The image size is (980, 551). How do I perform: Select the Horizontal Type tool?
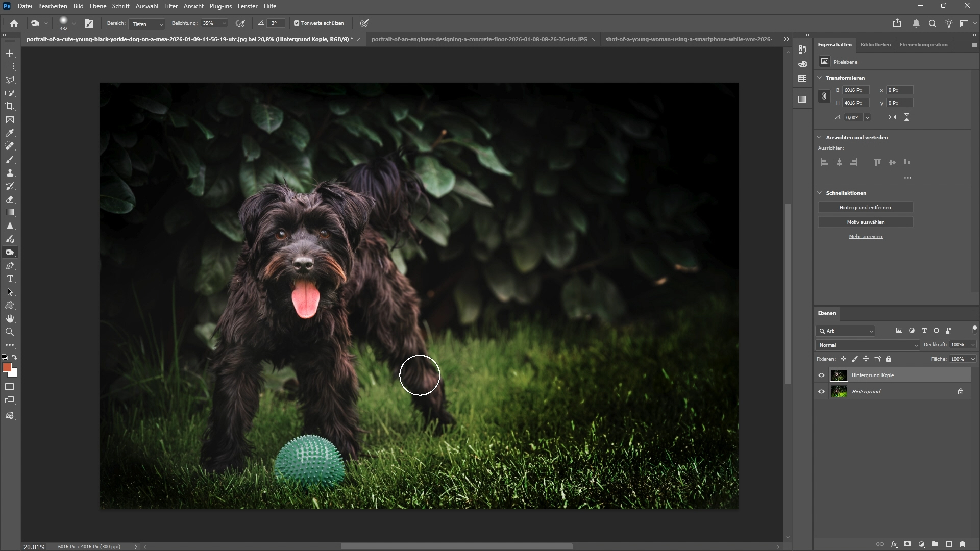tap(10, 279)
